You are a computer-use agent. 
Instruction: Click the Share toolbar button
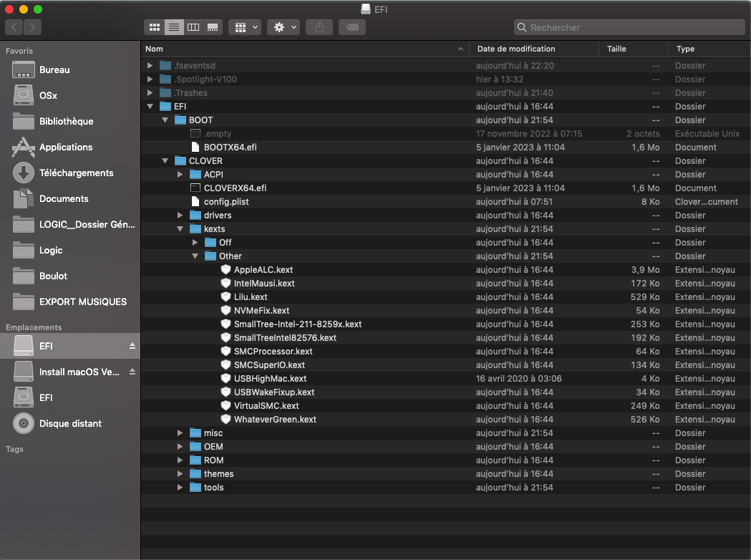click(x=319, y=27)
